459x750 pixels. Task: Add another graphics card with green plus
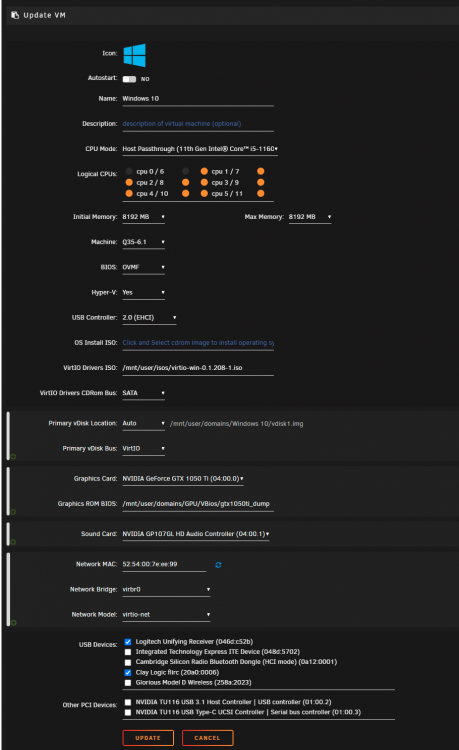(13, 512)
